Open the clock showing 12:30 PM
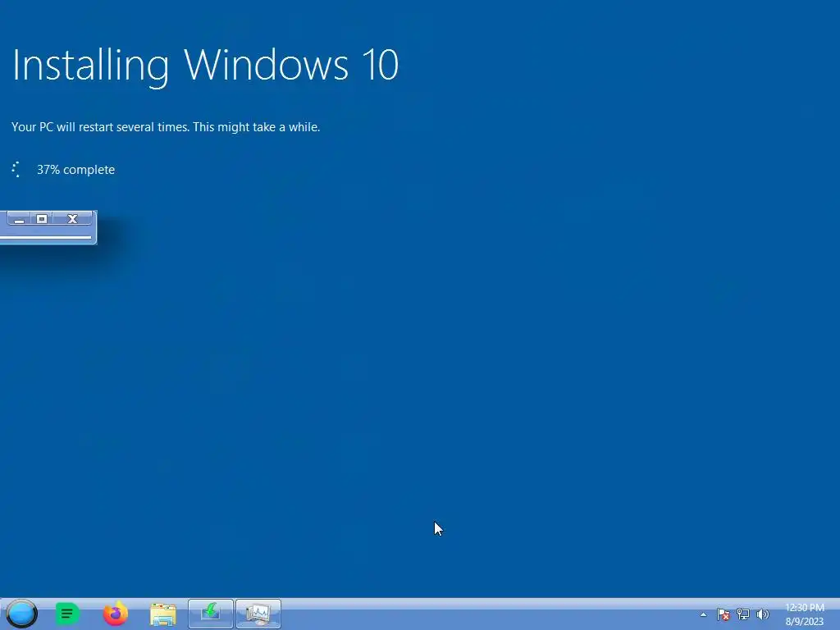Screen dimensions: 840x630 click(x=805, y=614)
